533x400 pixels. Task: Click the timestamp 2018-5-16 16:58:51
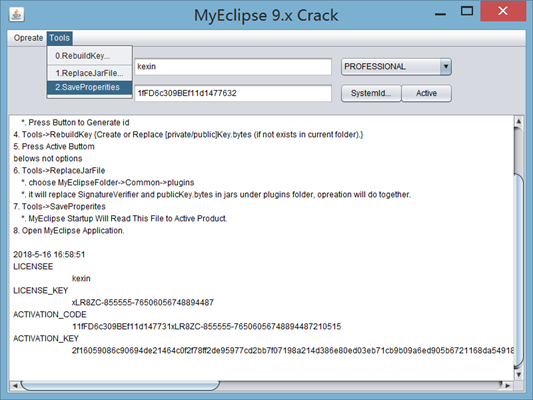point(49,255)
